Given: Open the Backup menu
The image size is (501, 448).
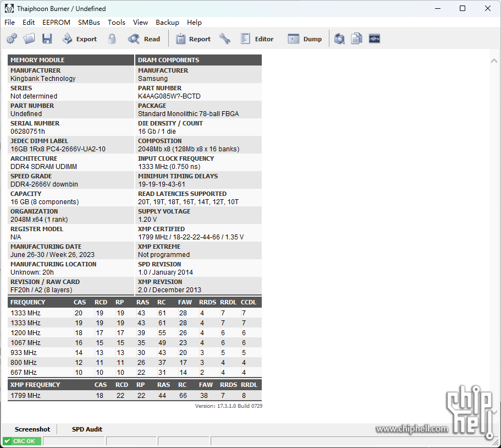Looking at the screenshot, I should (x=167, y=23).
